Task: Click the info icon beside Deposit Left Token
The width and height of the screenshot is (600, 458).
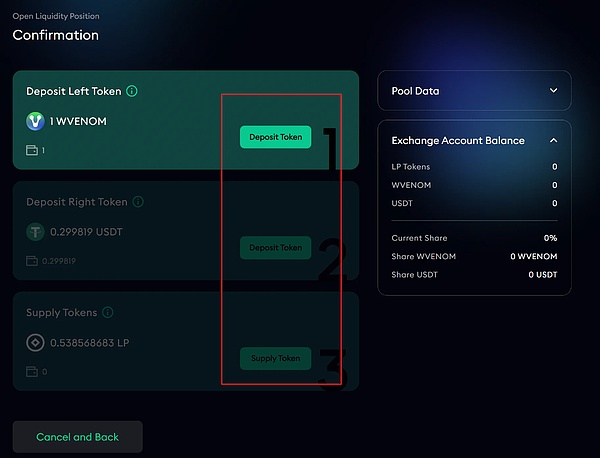Action: click(x=132, y=91)
